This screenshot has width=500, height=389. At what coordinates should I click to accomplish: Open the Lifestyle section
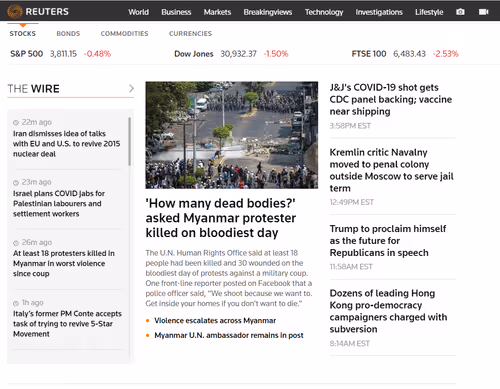point(429,12)
